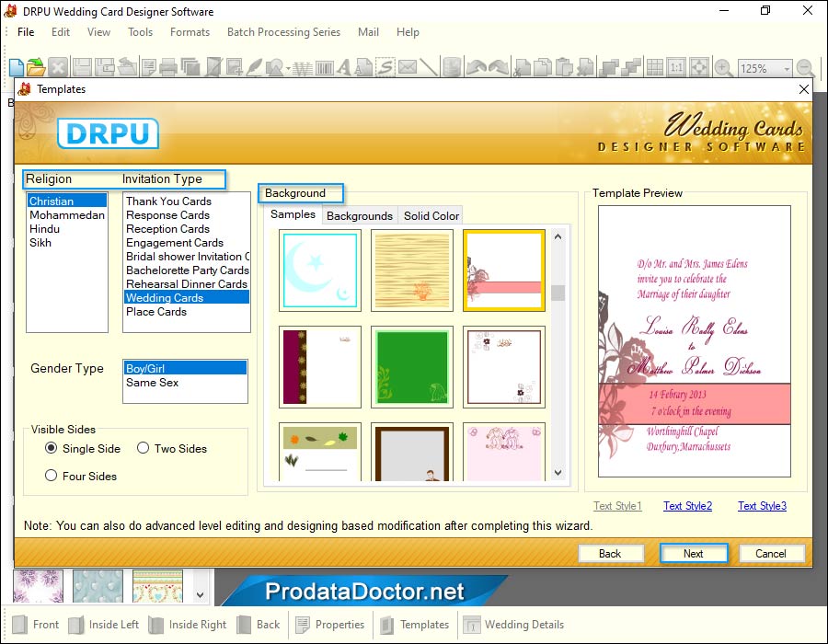Click the Cancel button
828x644 pixels.
[772, 553]
